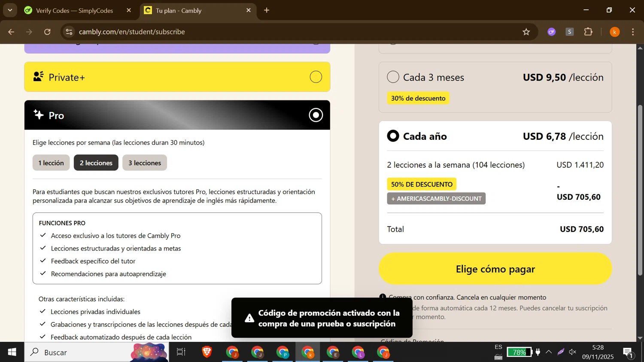Open the purple browser extension icon

(x=552, y=32)
